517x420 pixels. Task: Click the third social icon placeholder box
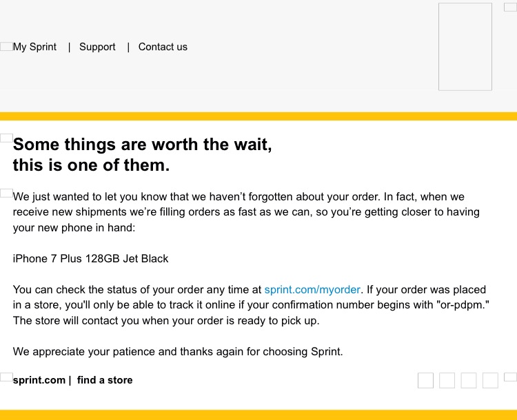point(469,381)
